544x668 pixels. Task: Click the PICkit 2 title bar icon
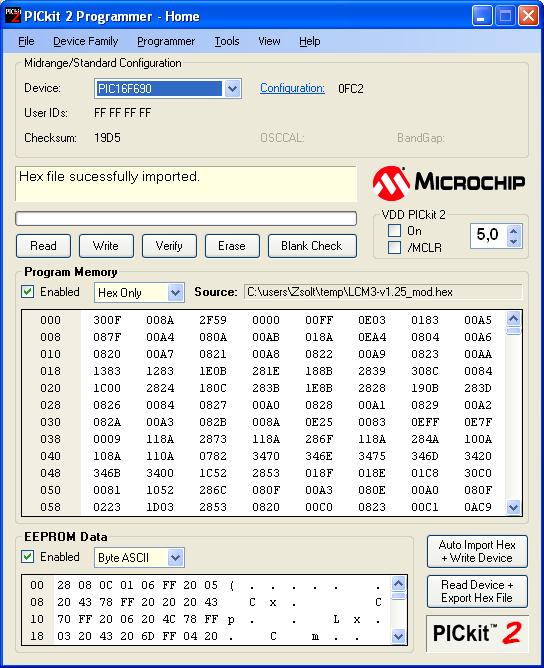click(x=12, y=16)
